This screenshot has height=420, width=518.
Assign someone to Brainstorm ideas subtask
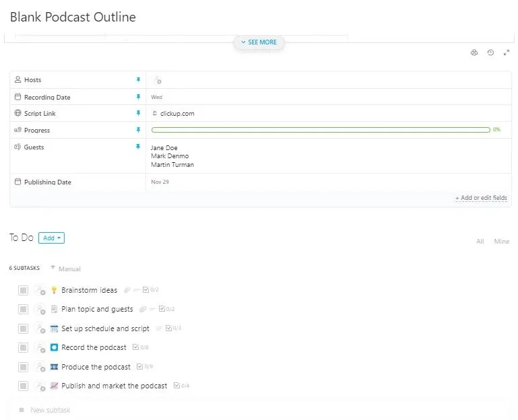click(40, 290)
